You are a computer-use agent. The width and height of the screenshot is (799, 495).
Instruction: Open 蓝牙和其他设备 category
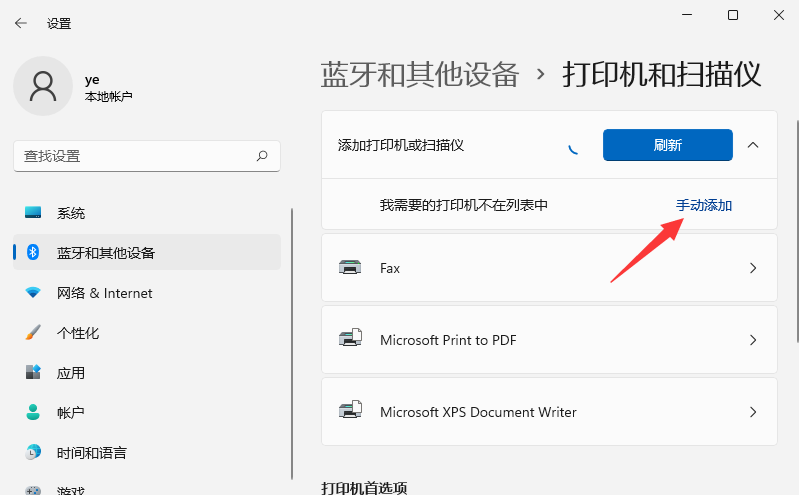coord(147,252)
